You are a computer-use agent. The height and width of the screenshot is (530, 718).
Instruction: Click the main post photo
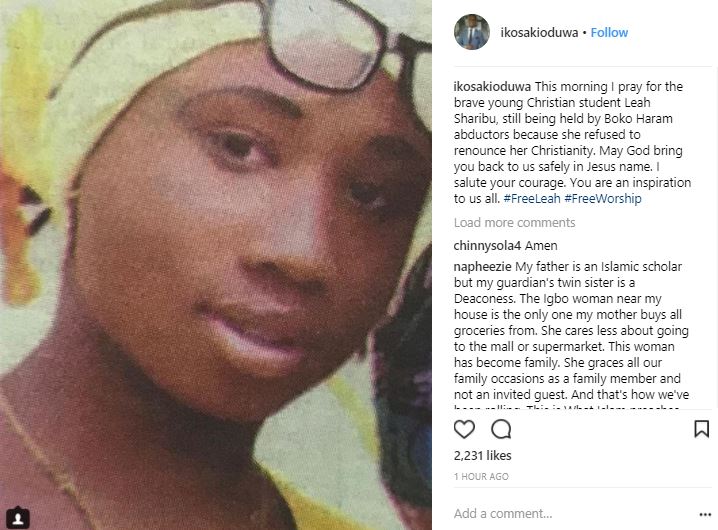216,265
